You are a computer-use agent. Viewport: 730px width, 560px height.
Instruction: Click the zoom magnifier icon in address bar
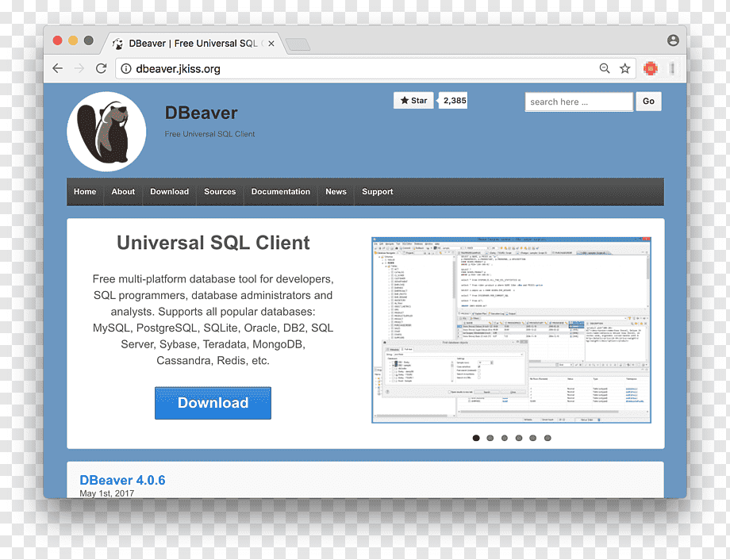click(605, 68)
